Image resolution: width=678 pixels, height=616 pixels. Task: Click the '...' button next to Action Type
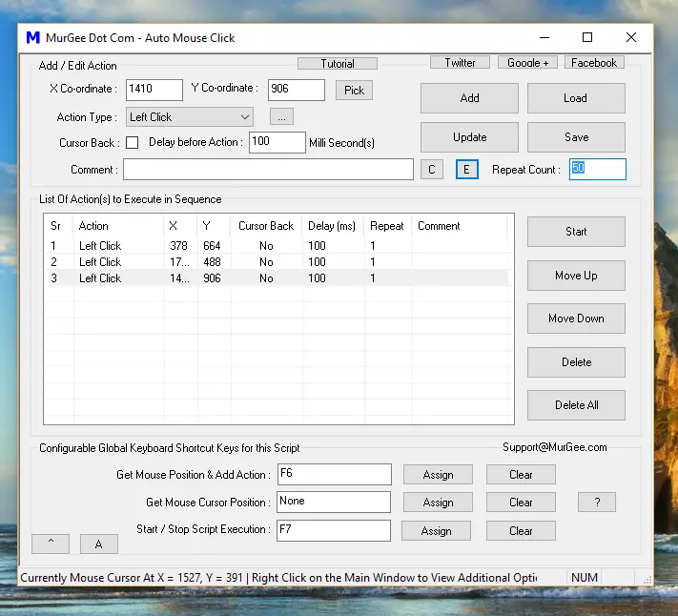pyautogui.click(x=281, y=117)
